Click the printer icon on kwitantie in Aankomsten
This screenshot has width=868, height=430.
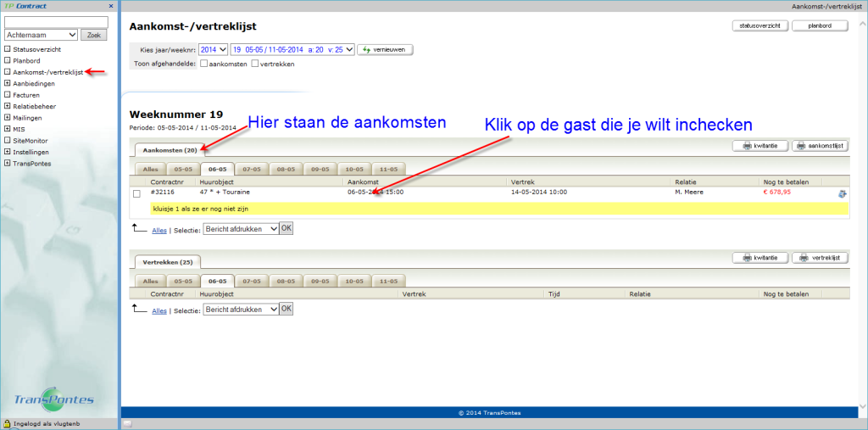[744, 147]
